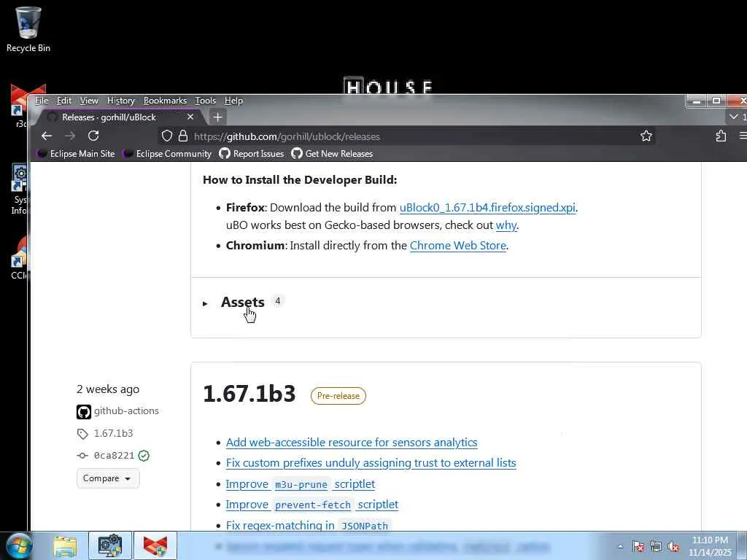Click the address bar URL field
Viewport: 747px width, 560px height.
coord(407,136)
